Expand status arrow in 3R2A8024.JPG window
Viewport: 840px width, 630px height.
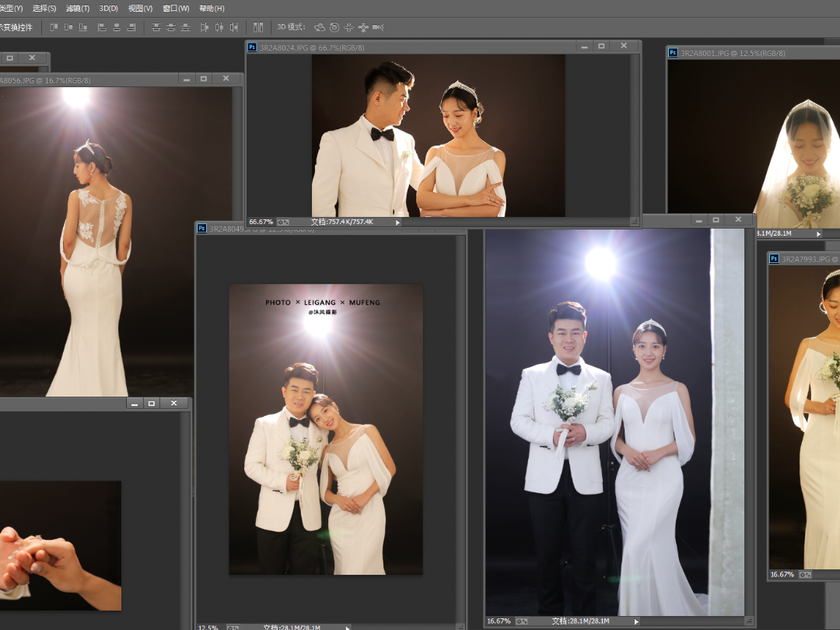tap(397, 222)
